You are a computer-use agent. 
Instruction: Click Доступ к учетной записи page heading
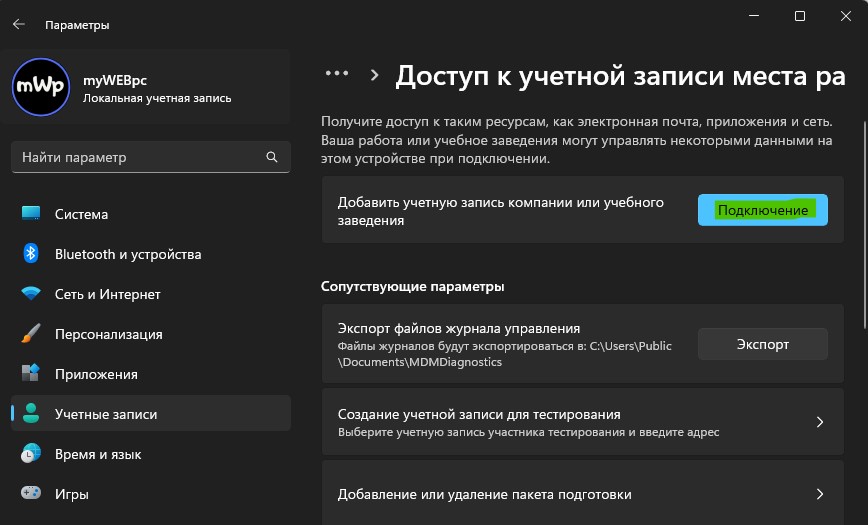[x=620, y=76]
